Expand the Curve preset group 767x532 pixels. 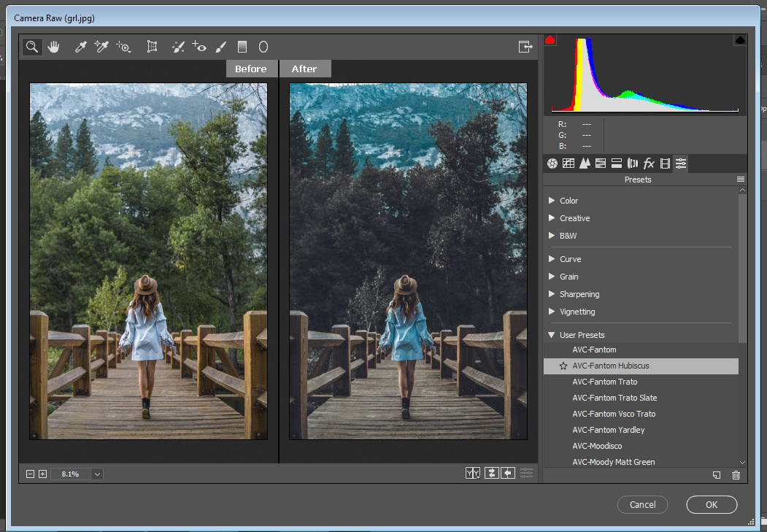click(552, 259)
